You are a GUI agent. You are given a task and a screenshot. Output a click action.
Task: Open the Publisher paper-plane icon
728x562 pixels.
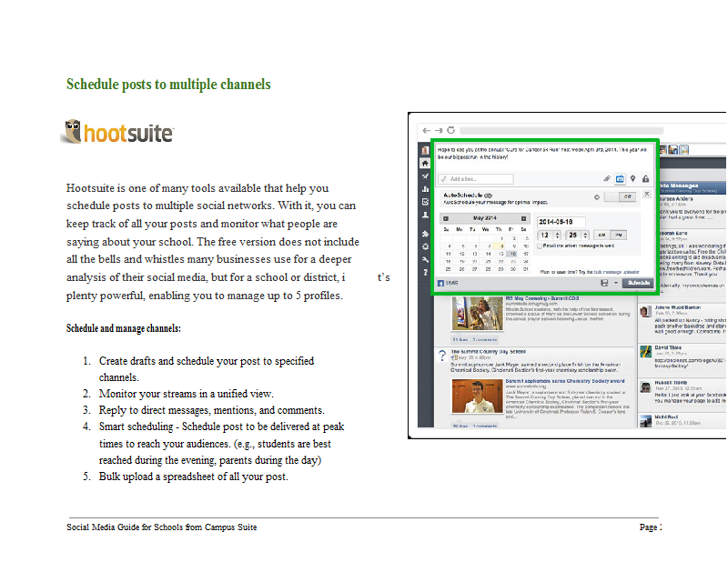425,176
